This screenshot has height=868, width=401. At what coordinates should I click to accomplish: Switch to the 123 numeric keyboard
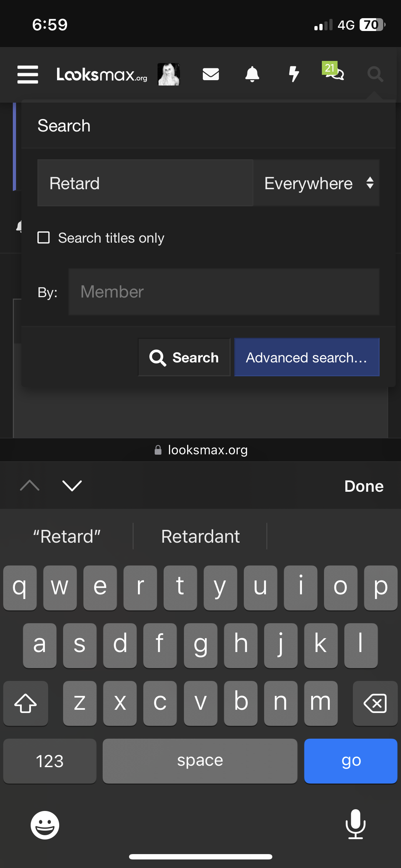click(x=50, y=761)
